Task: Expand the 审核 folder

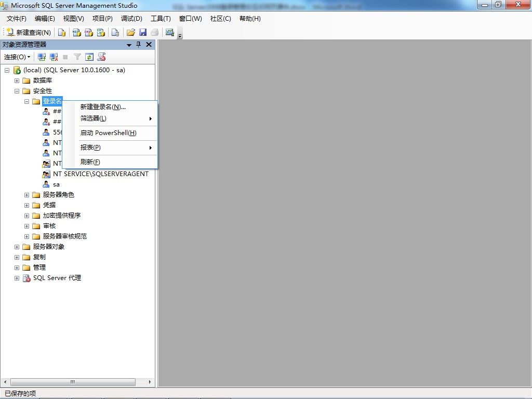Action: (x=26, y=226)
